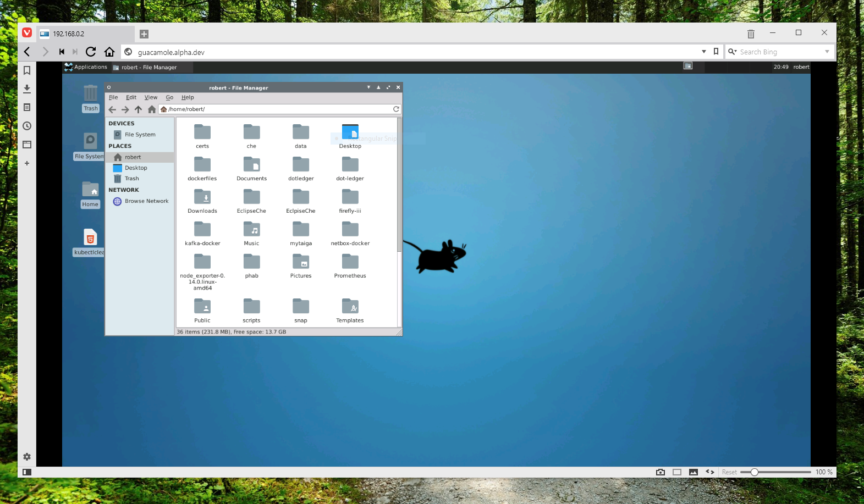Image resolution: width=864 pixels, height=504 pixels.
Task: Select Trash in the Places sidebar
Action: coord(140,179)
